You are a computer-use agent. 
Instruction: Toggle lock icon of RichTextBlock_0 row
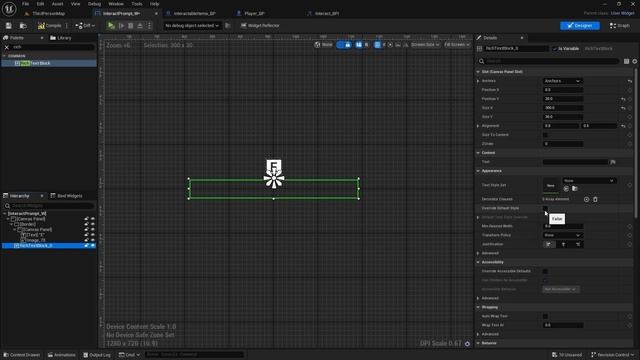[x=86, y=246]
